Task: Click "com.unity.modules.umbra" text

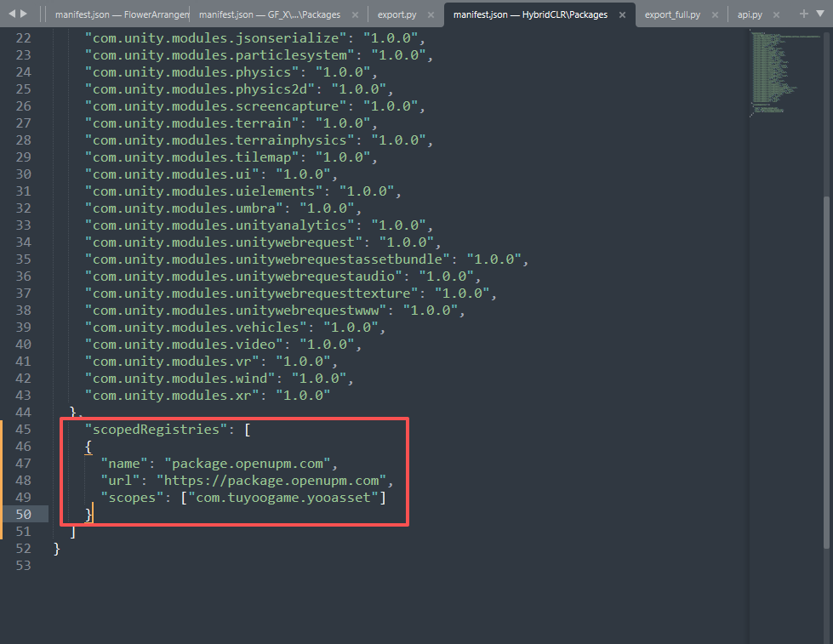Action: tap(184, 208)
